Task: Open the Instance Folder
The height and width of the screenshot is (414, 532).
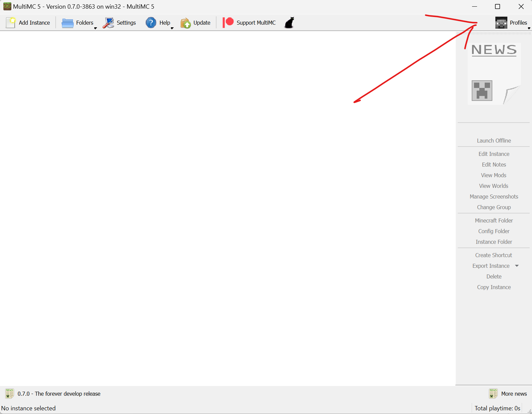Action: pos(494,242)
